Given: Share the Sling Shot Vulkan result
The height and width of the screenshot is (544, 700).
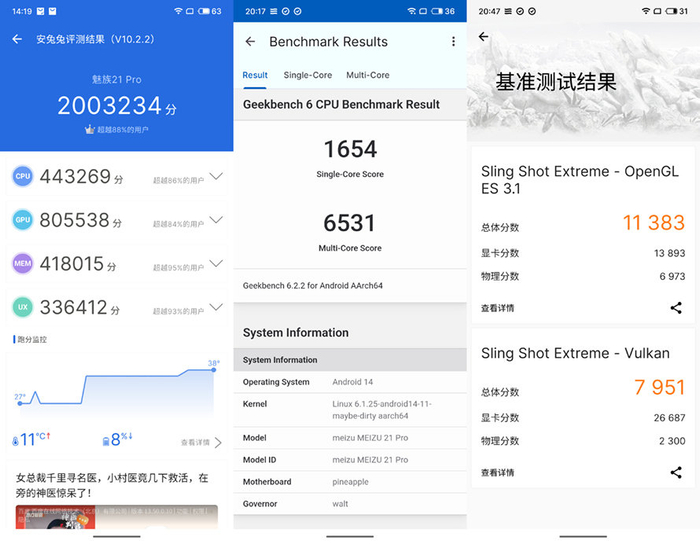Looking at the screenshot, I should [x=676, y=472].
